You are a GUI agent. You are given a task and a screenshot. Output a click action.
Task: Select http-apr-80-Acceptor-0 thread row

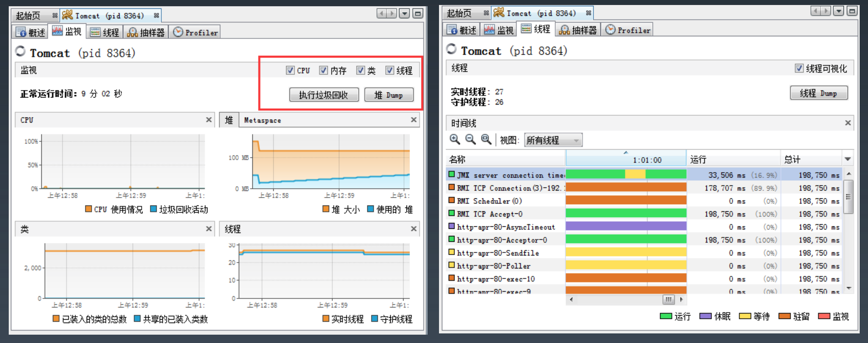[x=644, y=240]
